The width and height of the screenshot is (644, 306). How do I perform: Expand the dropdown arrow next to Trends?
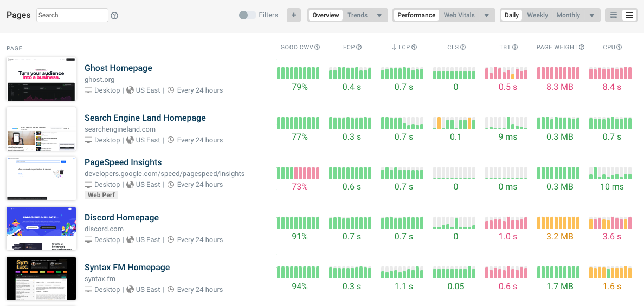pos(379,15)
